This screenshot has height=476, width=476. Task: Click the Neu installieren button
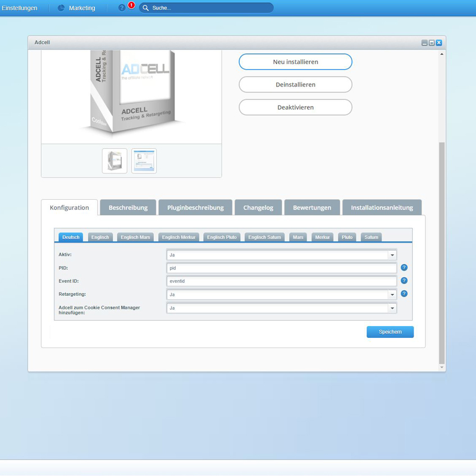(295, 62)
